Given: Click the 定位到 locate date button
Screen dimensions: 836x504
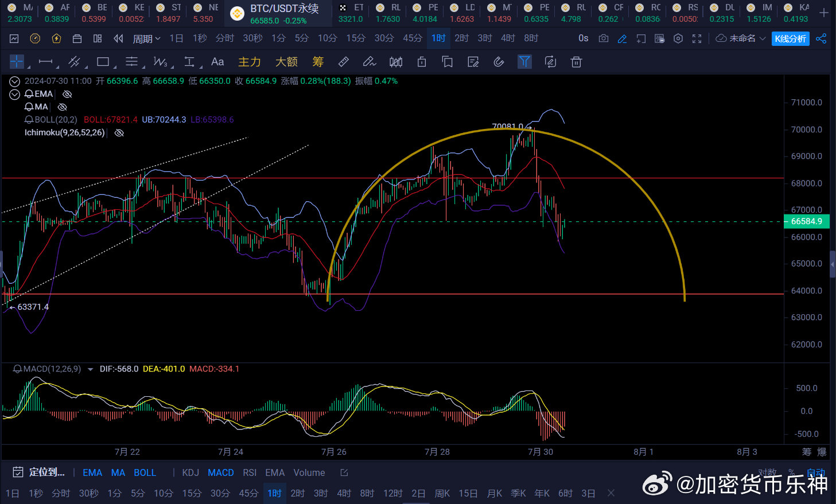Looking at the screenshot, I should click(x=39, y=472).
